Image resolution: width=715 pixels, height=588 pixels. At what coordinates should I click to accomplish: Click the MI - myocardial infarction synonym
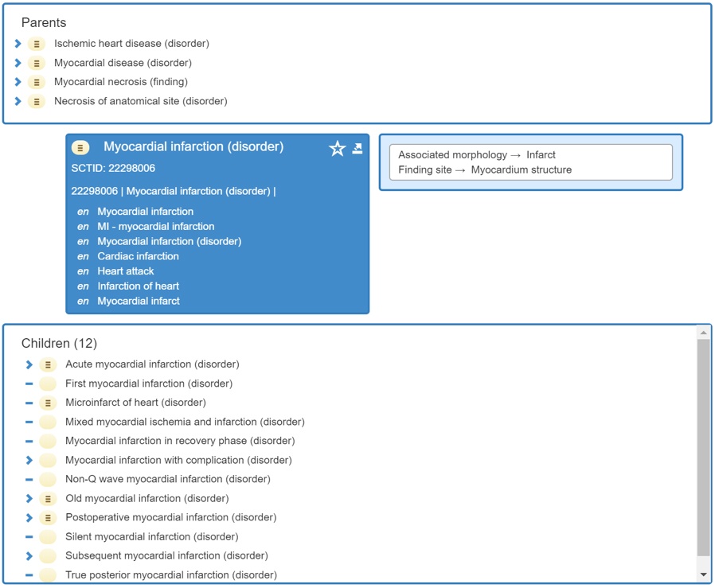tap(155, 227)
